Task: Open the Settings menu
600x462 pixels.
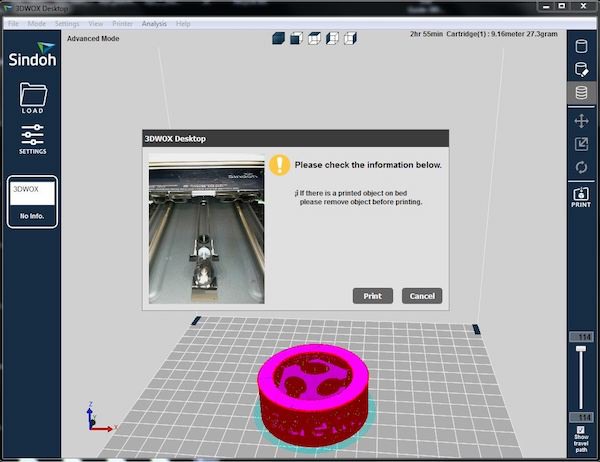Action: point(67,24)
